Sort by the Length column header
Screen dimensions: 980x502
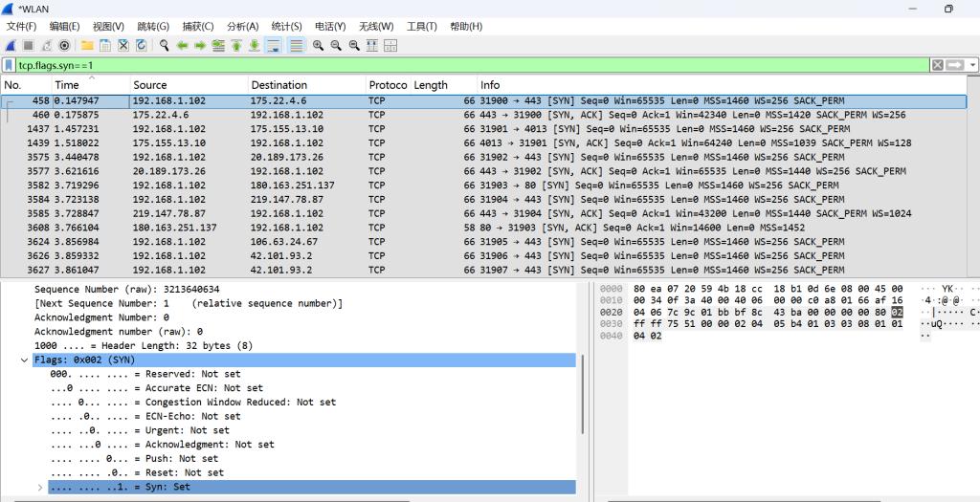[x=443, y=85]
